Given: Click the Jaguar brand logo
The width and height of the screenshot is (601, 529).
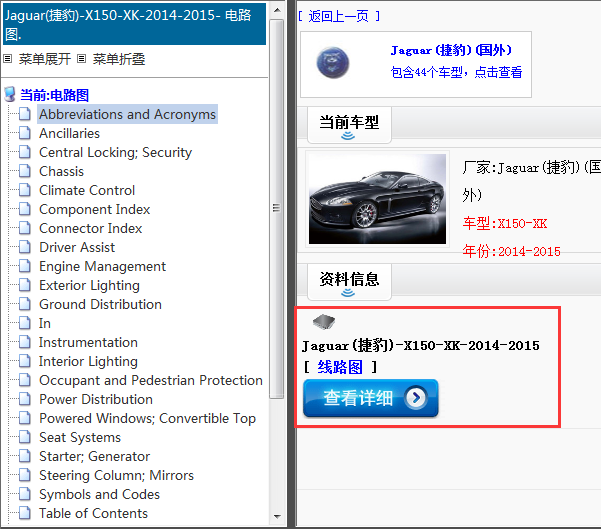Looking at the screenshot, I should (x=333, y=63).
